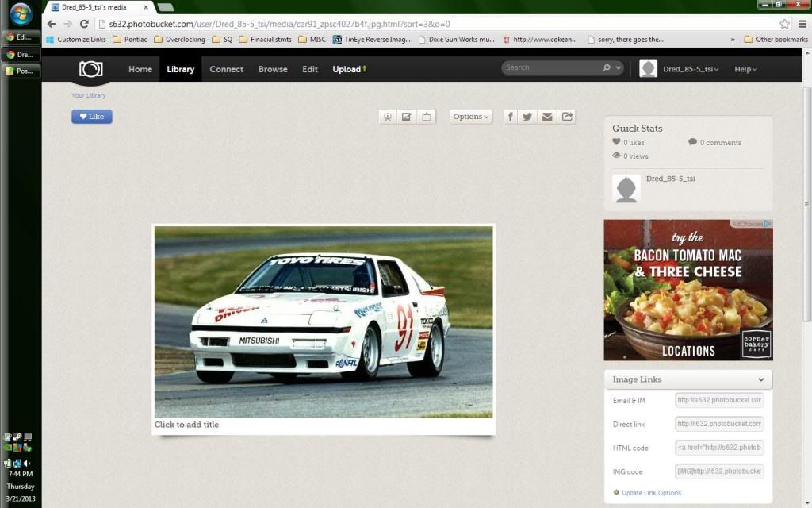Open the Mitsubishi race car photo
This screenshot has width=812, height=508.
(x=324, y=322)
